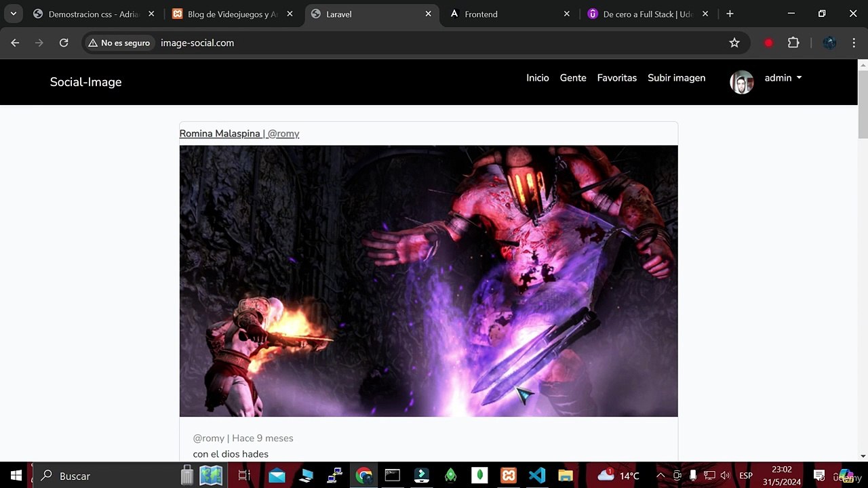Open the Chrome profile avatar
Image resolution: width=868 pixels, height=488 pixels.
tap(829, 43)
